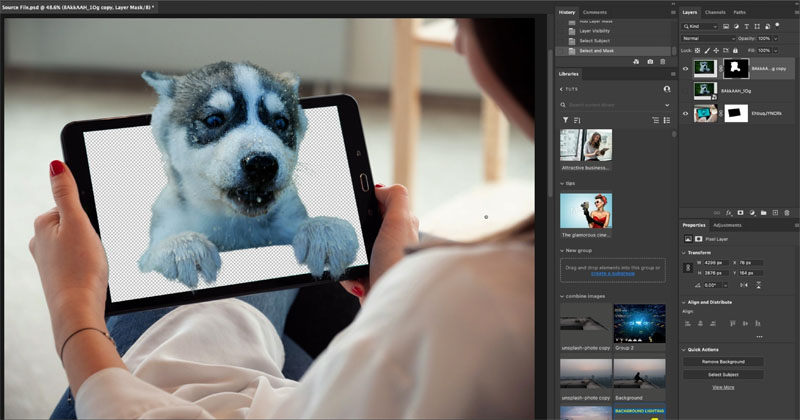Show the hidden 8AkkAAH_1Dg layer
The image size is (800, 420).
[686, 91]
